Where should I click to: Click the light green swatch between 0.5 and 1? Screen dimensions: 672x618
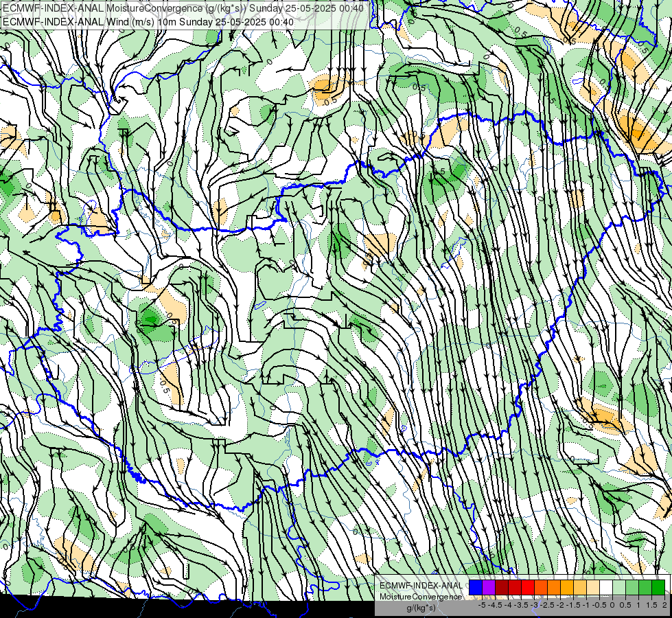pyautogui.click(x=632, y=587)
